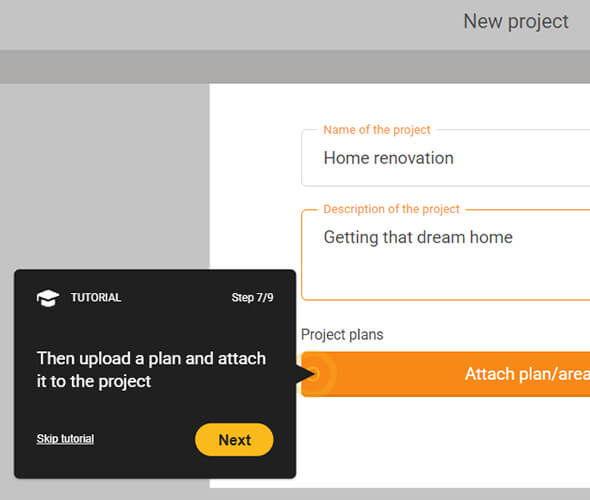Image resolution: width=590 pixels, height=500 pixels.
Task: Click the Step 7/9 progress indicator
Action: [252, 298]
